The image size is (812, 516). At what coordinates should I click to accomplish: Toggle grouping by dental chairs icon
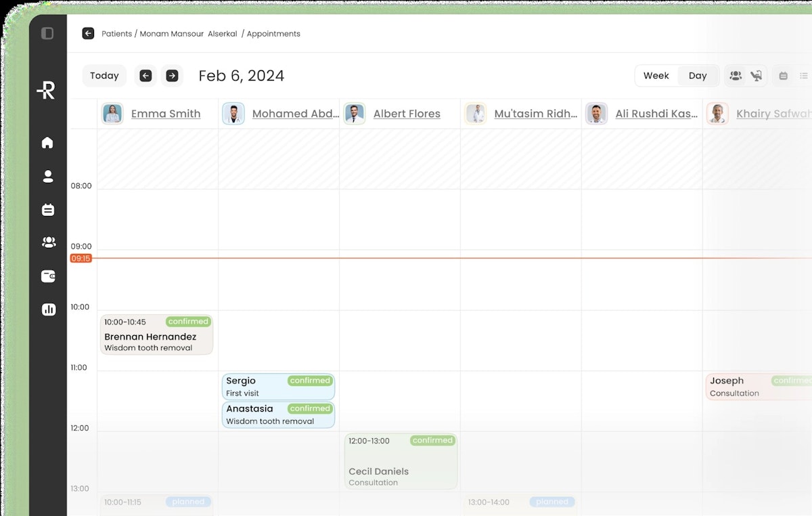tap(756, 76)
